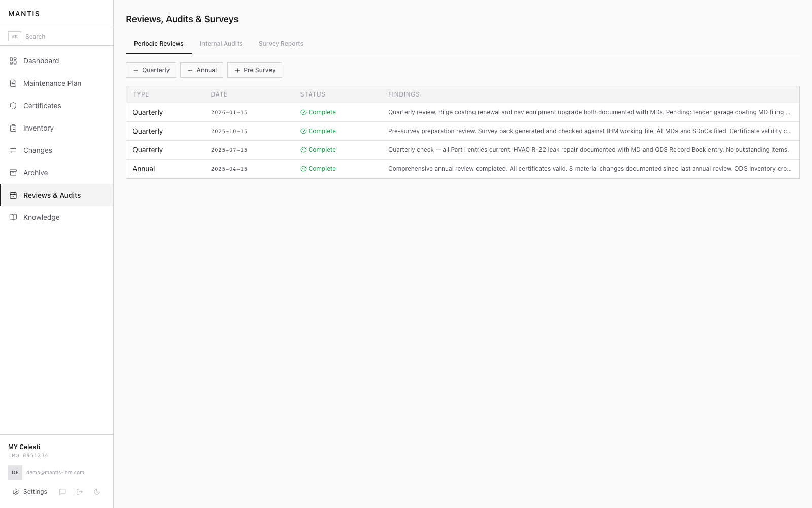Open the feedback chat bubble icon
The height and width of the screenshot is (508, 812).
[62, 492]
